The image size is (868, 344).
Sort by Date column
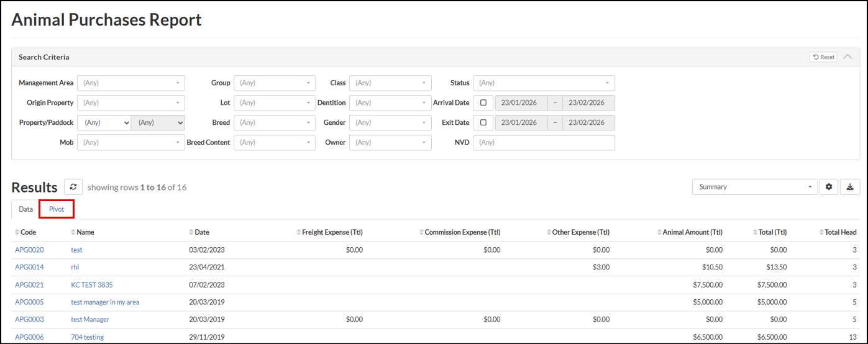tap(201, 232)
